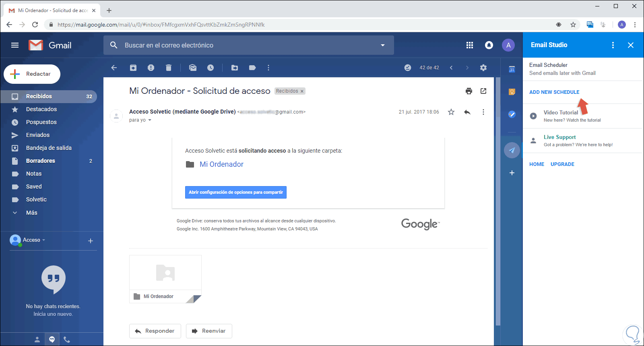Bookmark this page with star icon
644x346 pixels.
pos(573,25)
